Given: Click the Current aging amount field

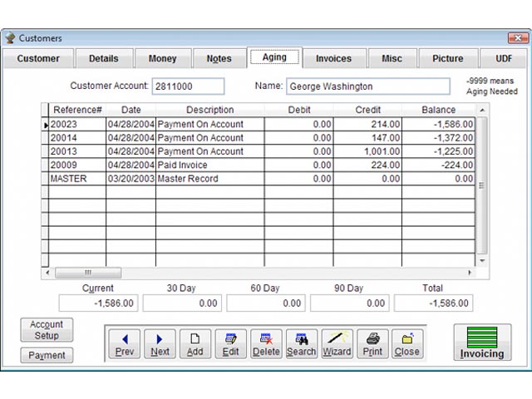Looking at the screenshot, I should click(98, 303).
